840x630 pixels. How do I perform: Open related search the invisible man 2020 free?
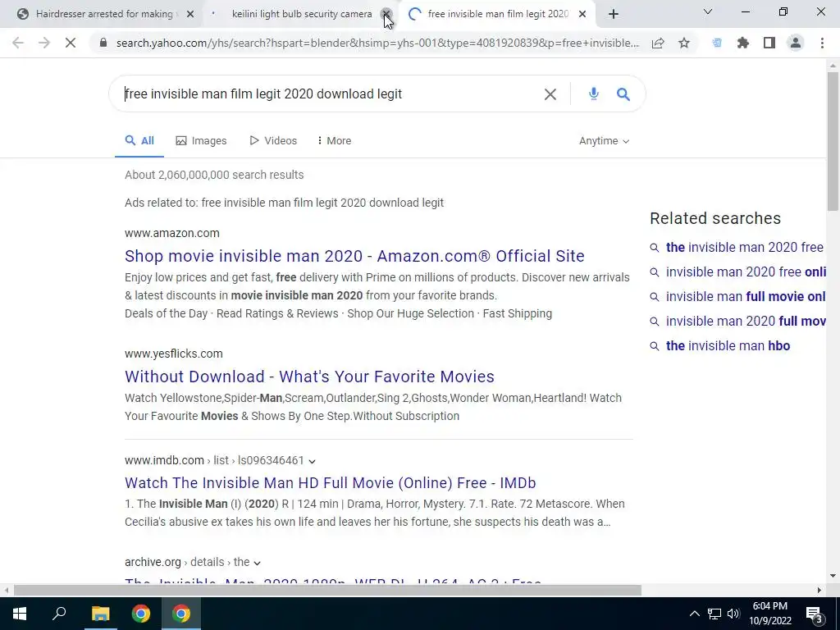click(745, 248)
